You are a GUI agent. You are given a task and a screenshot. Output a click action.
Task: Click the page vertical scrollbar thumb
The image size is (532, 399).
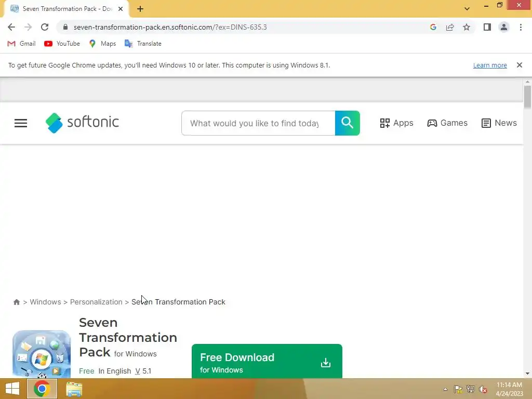[527, 97]
